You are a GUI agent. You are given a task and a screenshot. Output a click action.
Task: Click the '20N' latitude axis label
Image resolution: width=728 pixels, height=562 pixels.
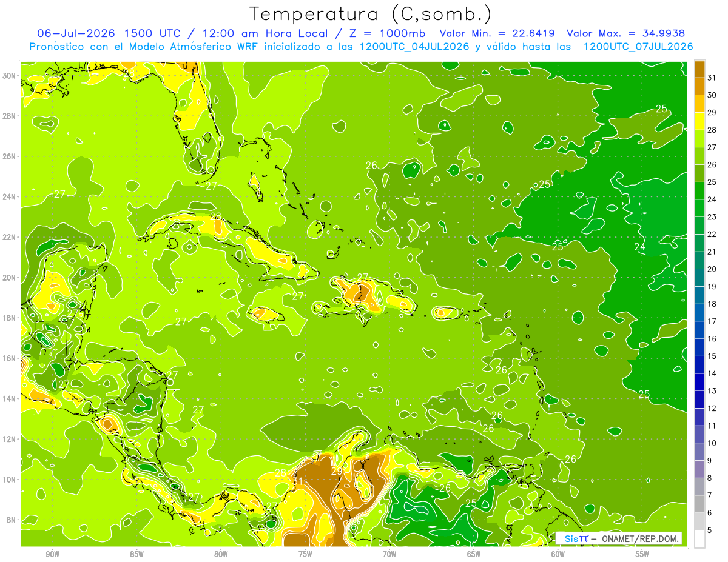click(9, 278)
